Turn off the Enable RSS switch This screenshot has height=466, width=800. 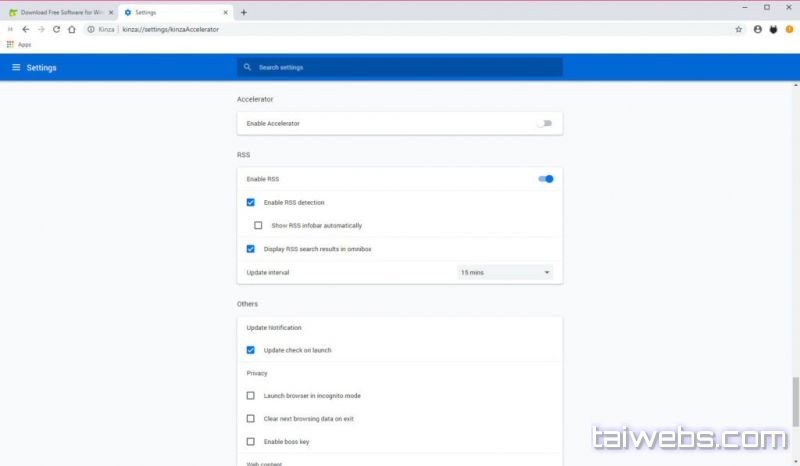[545, 179]
